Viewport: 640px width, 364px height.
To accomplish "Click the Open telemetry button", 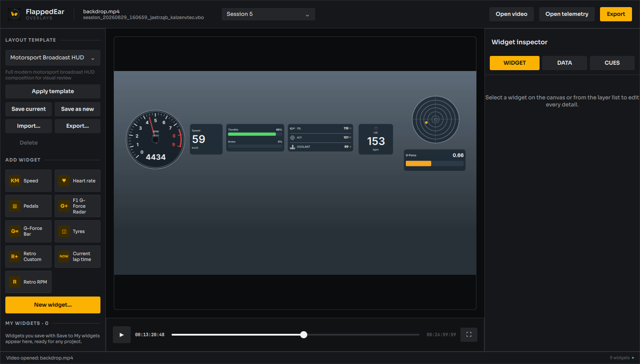I will 567,14.
